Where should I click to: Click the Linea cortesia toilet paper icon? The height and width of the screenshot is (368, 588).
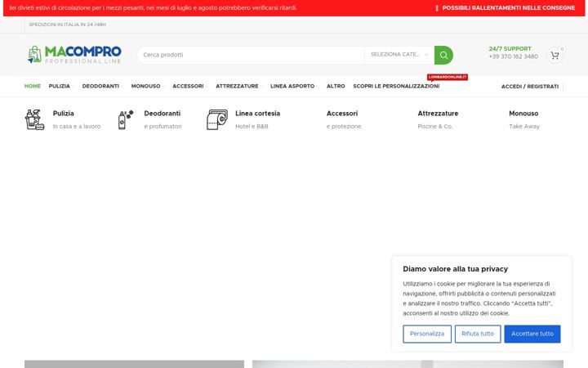pos(217,119)
